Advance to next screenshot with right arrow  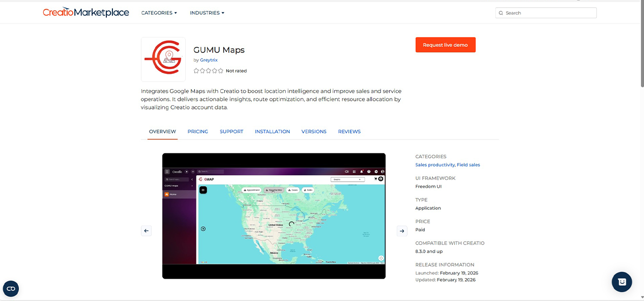pyautogui.click(x=402, y=231)
